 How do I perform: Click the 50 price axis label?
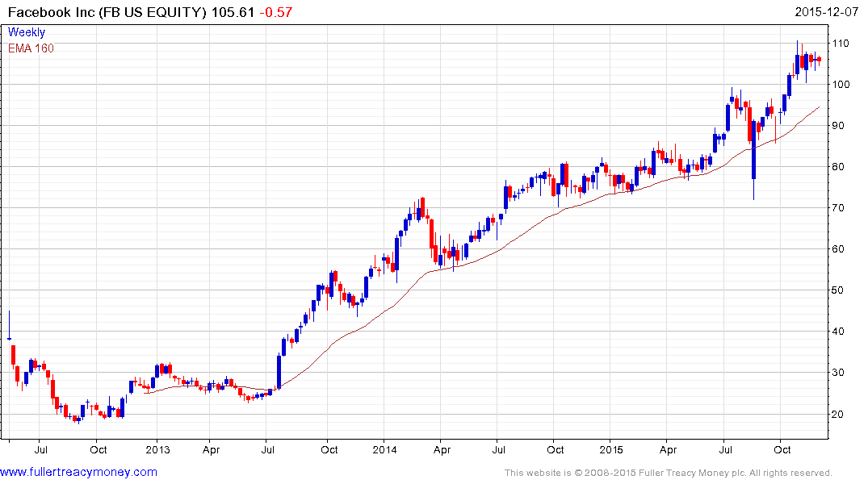(x=838, y=290)
